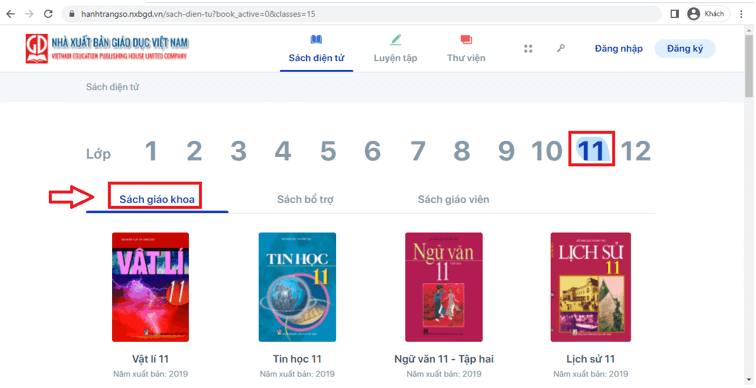
Task: Switch to the Sách giáo viên tab
Action: (453, 199)
